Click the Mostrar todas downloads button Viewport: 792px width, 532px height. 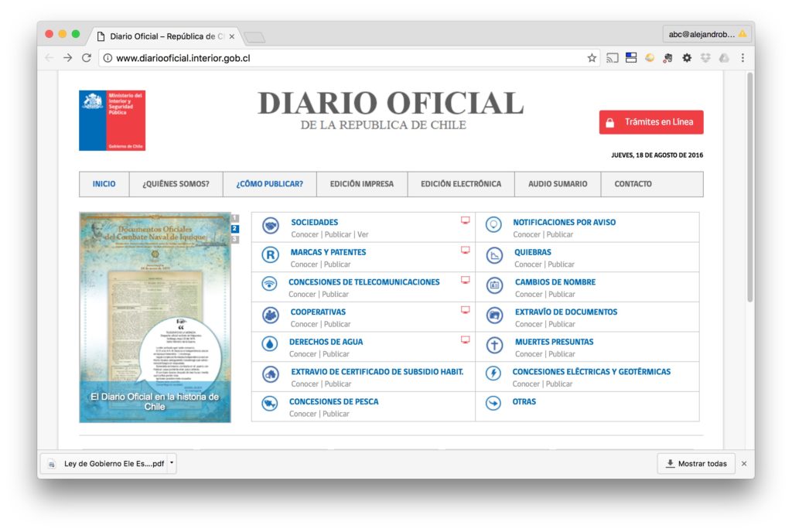point(696,463)
